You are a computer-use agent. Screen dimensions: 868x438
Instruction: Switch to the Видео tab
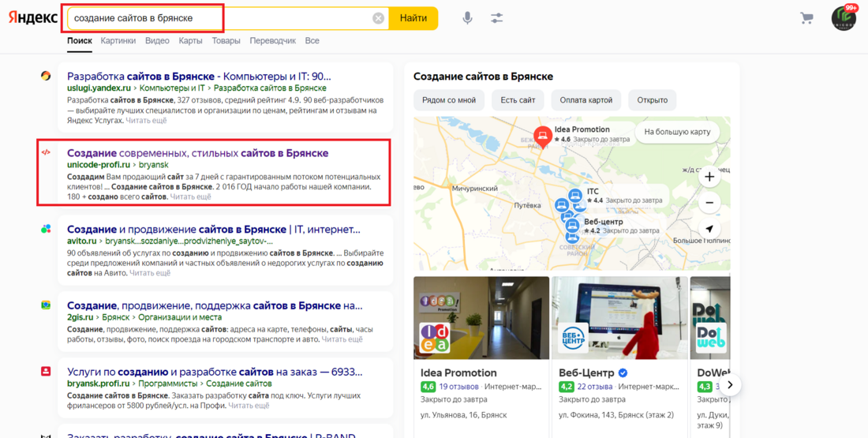point(157,41)
